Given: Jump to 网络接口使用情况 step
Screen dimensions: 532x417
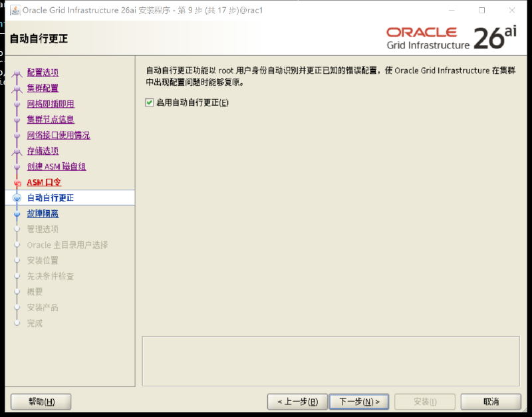Looking at the screenshot, I should coord(59,136).
